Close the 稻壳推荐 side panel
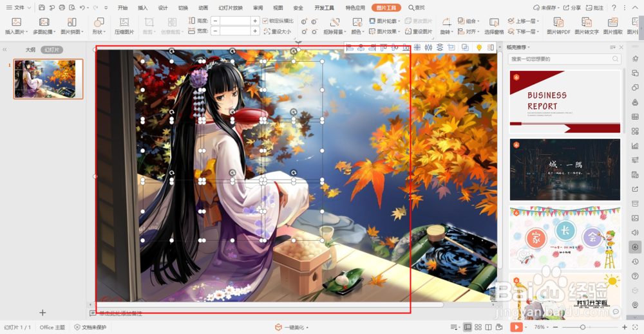 pos(621,48)
